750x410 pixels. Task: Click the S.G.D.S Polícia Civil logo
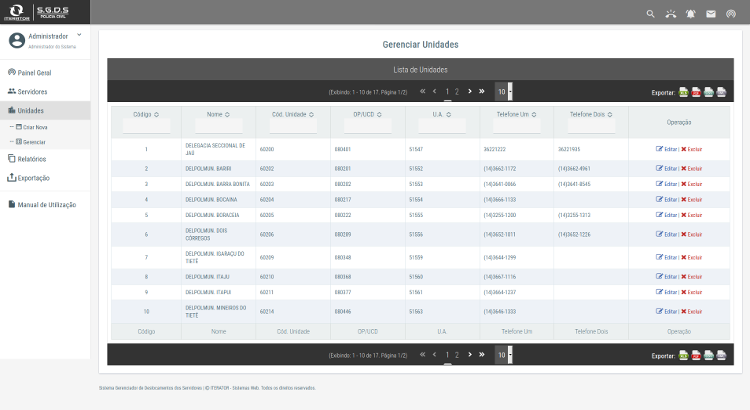point(53,12)
